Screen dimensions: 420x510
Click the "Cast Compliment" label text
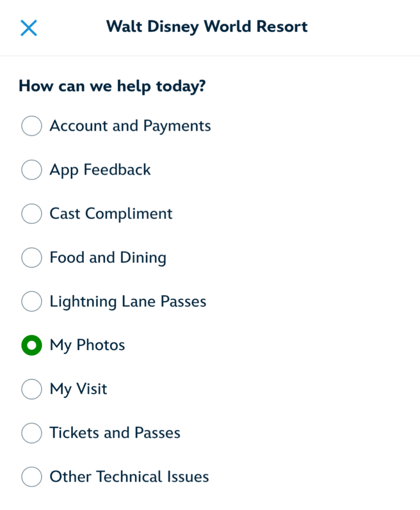pos(111,214)
